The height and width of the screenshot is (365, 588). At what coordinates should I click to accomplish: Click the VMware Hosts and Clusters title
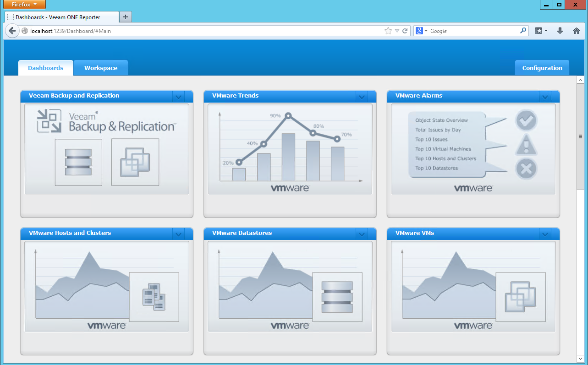(x=70, y=233)
